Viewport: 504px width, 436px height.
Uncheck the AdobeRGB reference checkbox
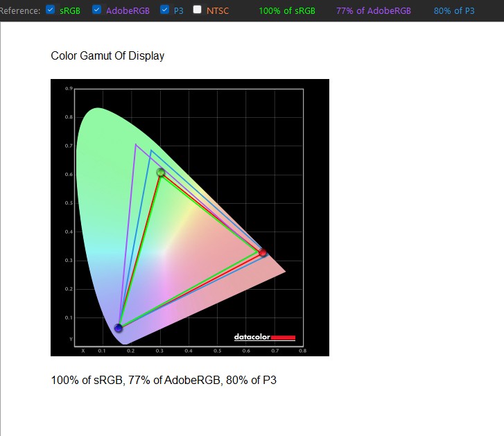pos(96,10)
